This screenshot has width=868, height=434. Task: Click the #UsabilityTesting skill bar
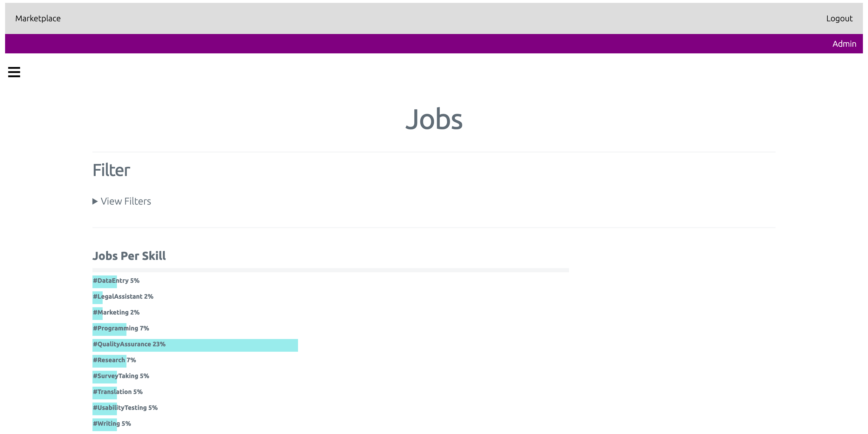pyautogui.click(x=105, y=409)
